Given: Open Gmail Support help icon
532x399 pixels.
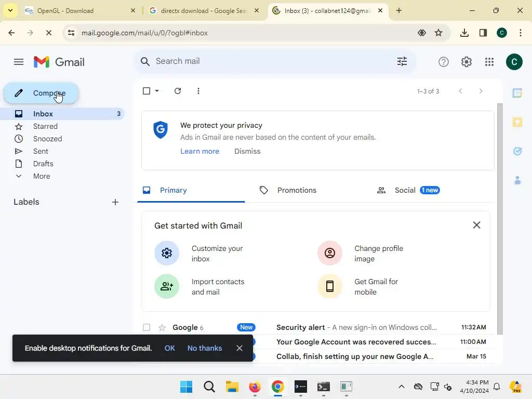Looking at the screenshot, I should (x=444, y=62).
